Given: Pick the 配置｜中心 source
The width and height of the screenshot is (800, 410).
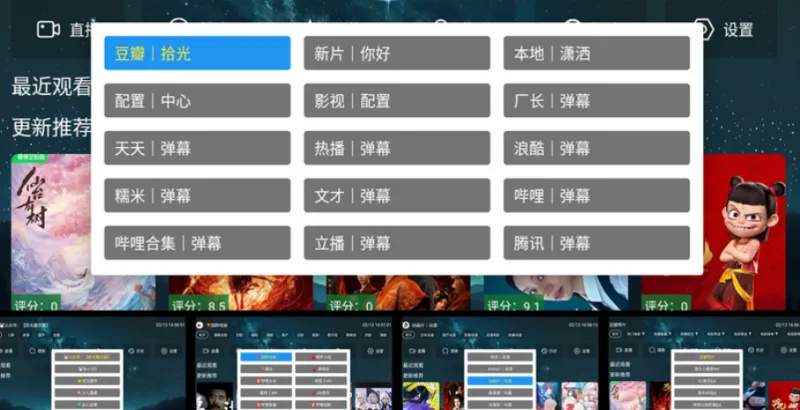Looking at the screenshot, I should [197, 100].
